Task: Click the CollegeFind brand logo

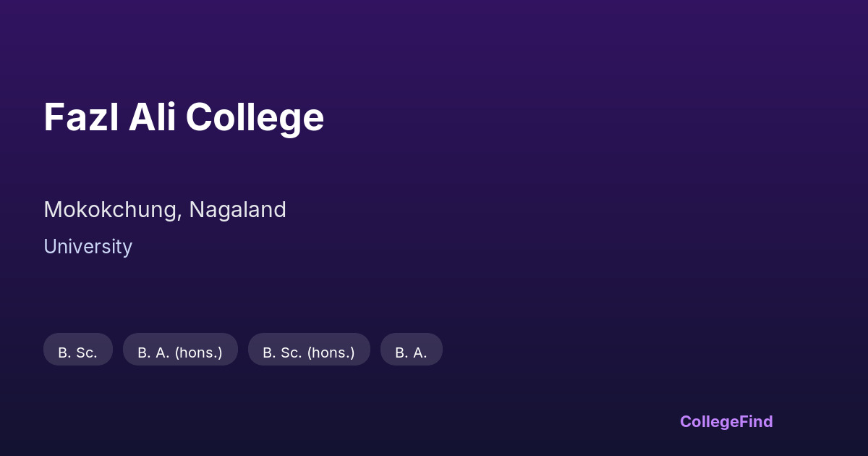Action: point(726,421)
